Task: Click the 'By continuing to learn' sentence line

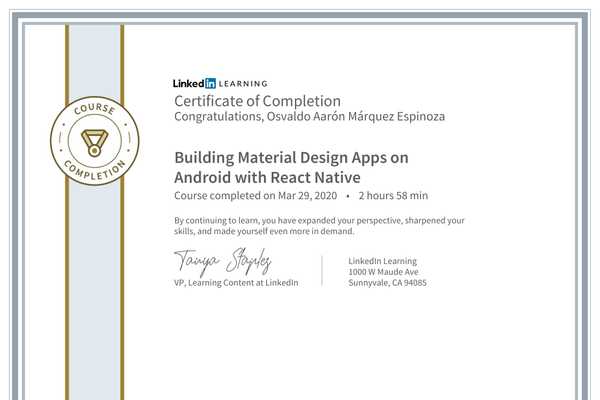Action: click(319, 220)
